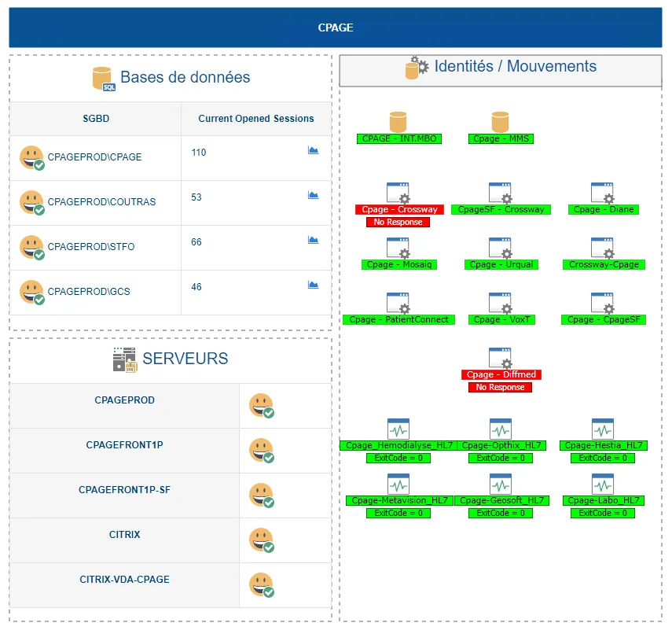Select the "Cpage - VoxT" label
The image size is (672, 630).
(501, 319)
